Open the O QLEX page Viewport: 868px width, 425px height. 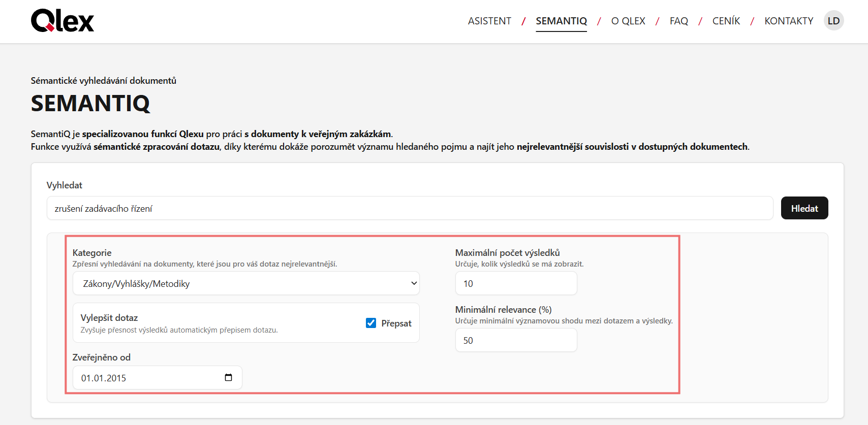click(x=628, y=21)
